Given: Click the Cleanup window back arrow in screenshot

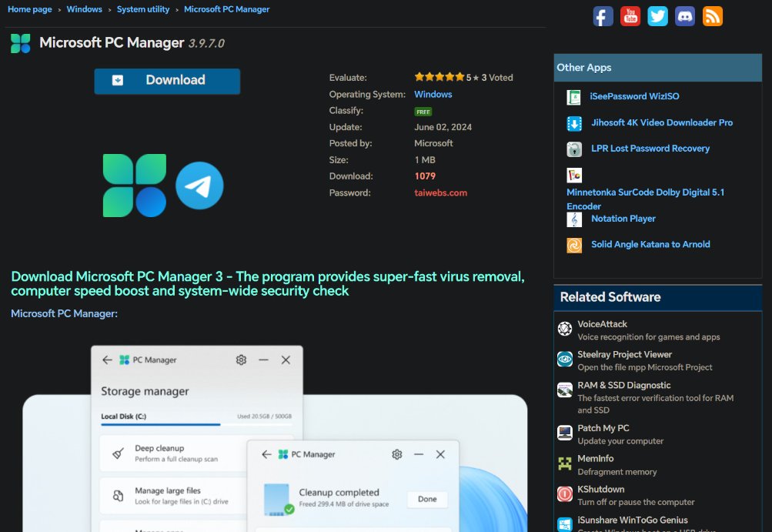Looking at the screenshot, I should tap(266, 454).
